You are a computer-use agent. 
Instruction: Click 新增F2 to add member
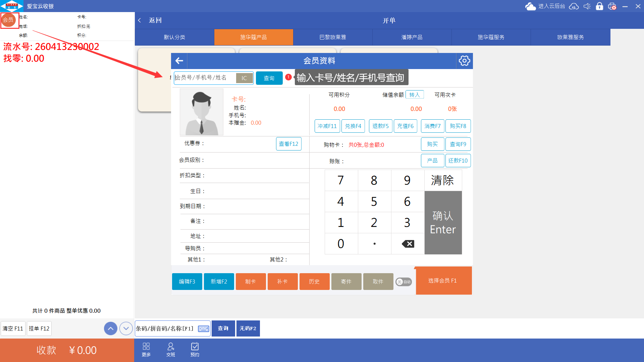tap(219, 282)
